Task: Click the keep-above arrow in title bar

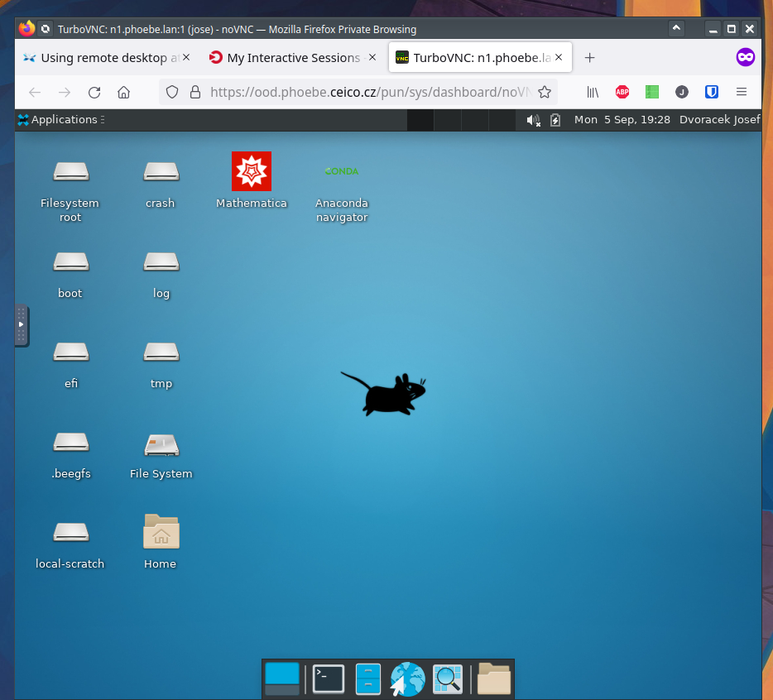Action: pyautogui.click(x=676, y=29)
